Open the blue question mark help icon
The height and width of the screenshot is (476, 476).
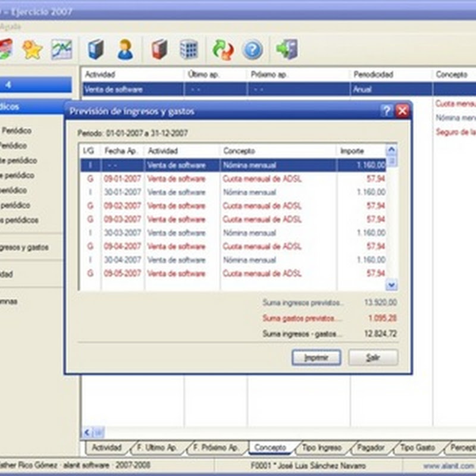252,50
